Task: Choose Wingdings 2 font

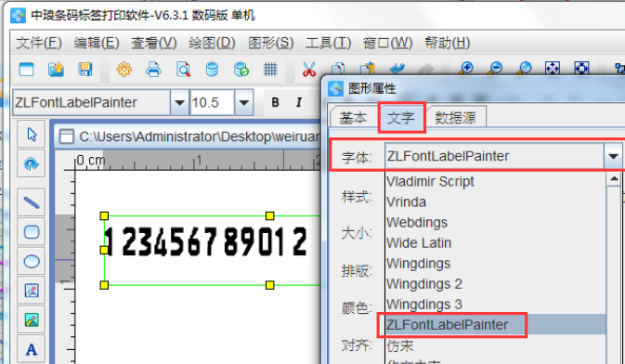Action: click(495, 283)
